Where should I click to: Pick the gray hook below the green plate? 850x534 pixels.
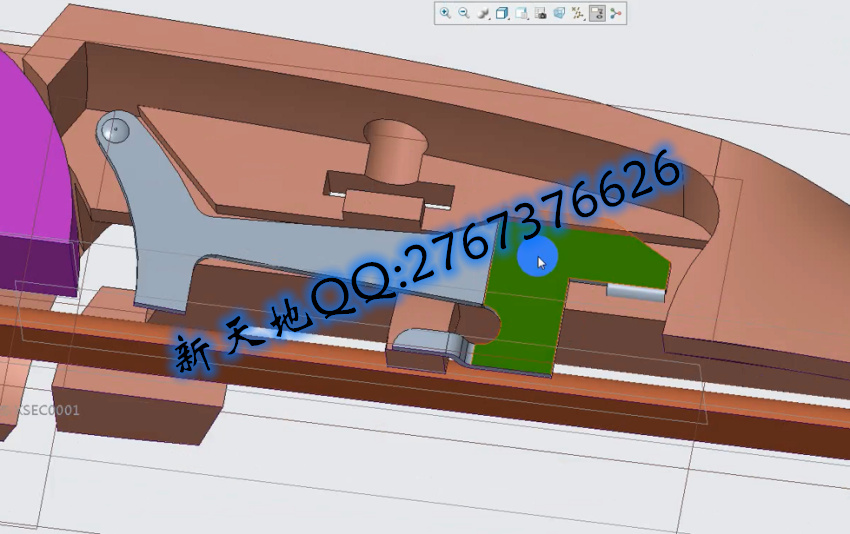click(430, 345)
